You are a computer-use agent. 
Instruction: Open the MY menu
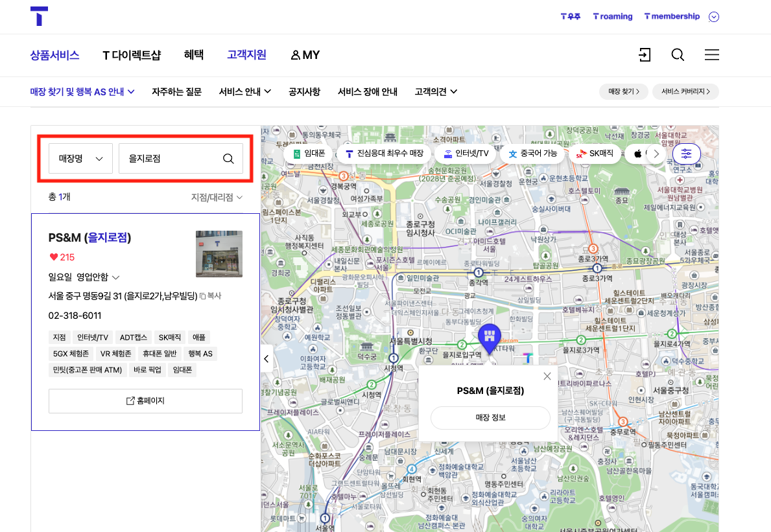pyautogui.click(x=305, y=55)
